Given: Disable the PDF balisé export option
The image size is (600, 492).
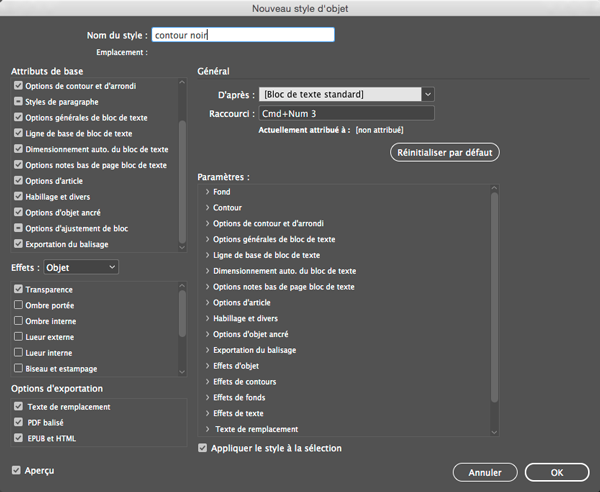Looking at the screenshot, I should pyautogui.click(x=19, y=423).
